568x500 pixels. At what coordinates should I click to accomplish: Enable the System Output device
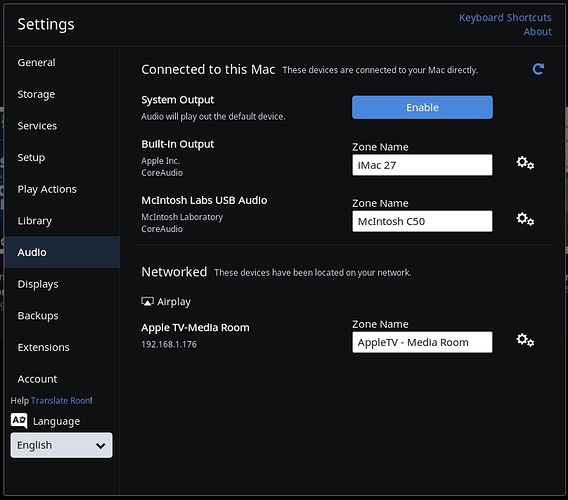[x=422, y=107]
